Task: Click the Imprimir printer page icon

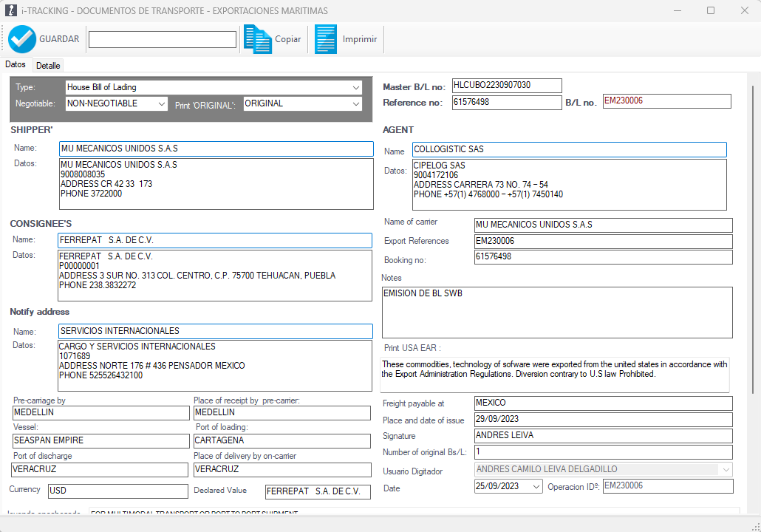Action: point(325,39)
